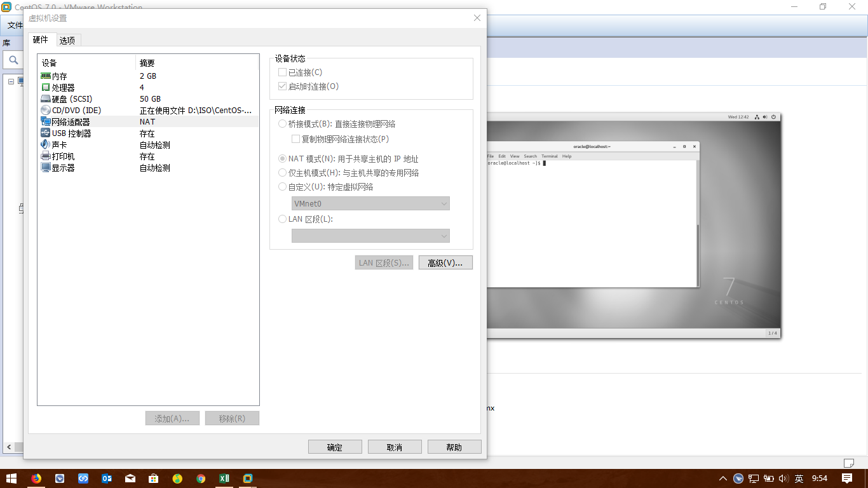Click the 英 input method indicator
The image size is (868, 488).
(x=799, y=478)
